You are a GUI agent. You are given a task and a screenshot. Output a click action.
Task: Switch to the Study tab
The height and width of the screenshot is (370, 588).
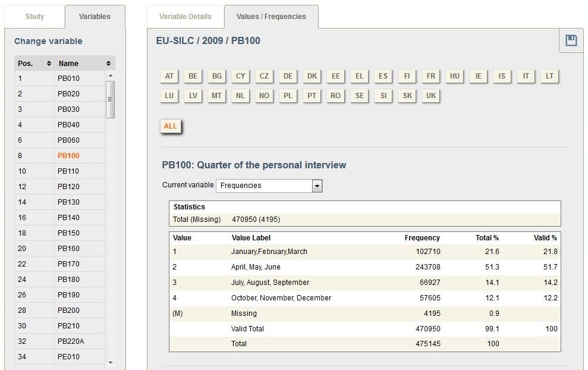pyautogui.click(x=34, y=17)
